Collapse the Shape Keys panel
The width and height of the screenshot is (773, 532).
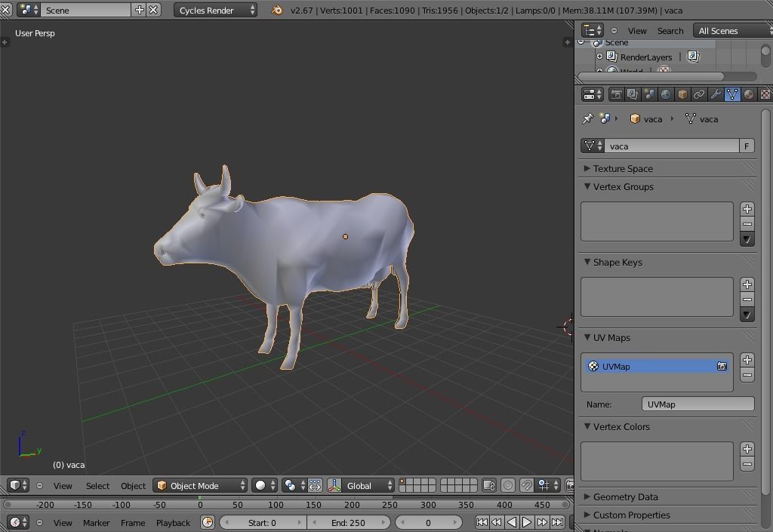coord(587,262)
